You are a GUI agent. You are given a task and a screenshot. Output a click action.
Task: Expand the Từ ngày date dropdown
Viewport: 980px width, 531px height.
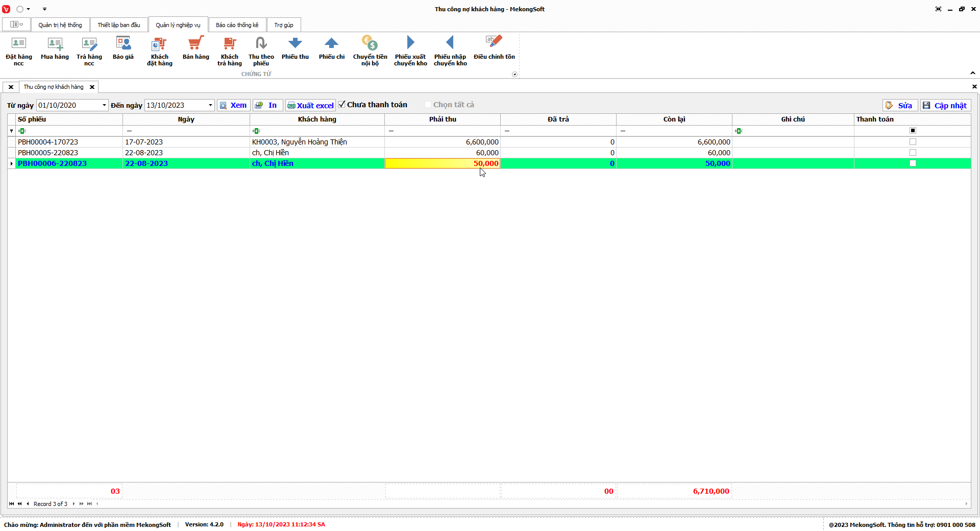point(104,105)
